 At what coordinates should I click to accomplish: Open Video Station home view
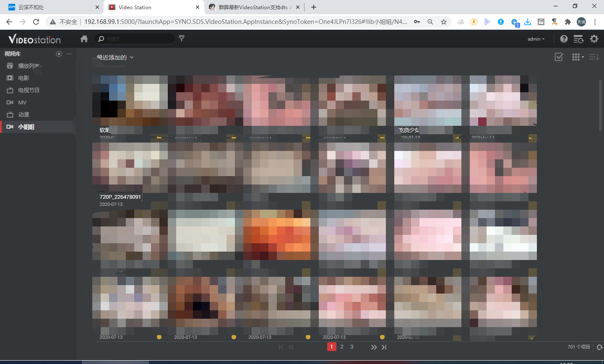[84, 39]
